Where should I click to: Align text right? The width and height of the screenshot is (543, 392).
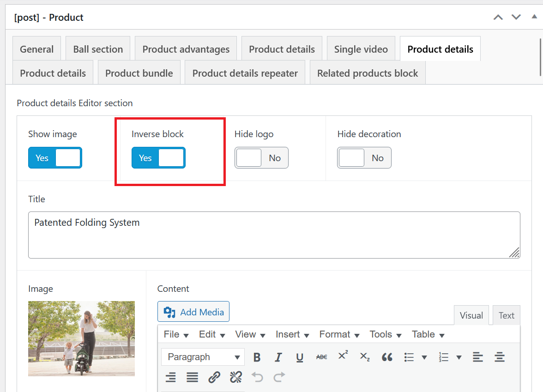pyautogui.click(x=170, y=377)
